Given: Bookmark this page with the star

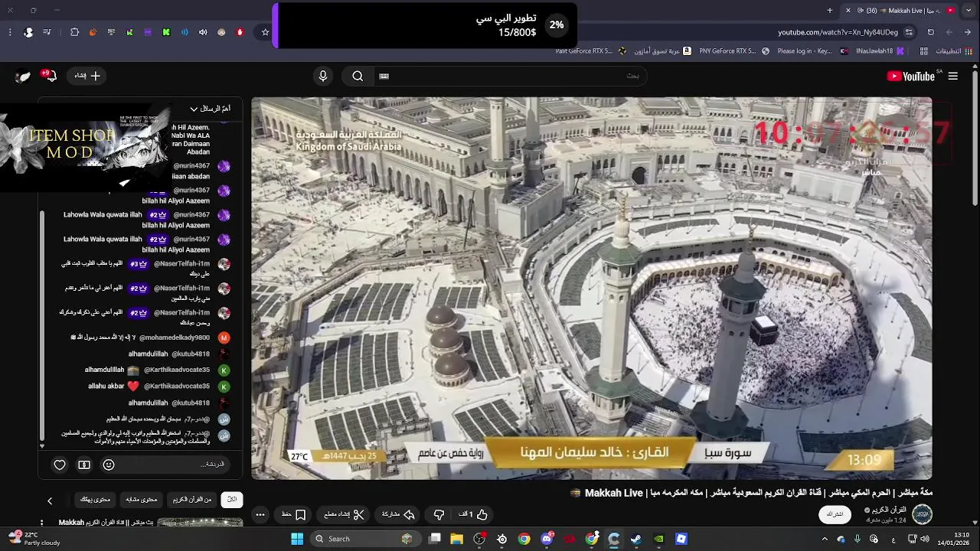Looking at the screenshot, I should pyautogui.click(x=265, y=32).
